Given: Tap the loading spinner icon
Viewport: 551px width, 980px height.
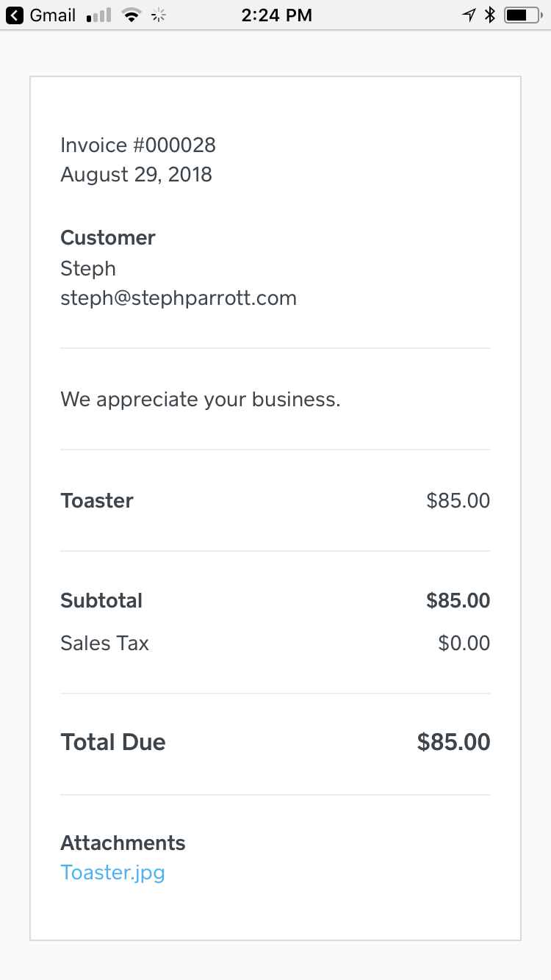Looking at the screenshot, I should pyautogui.click(x=158, y=15).
